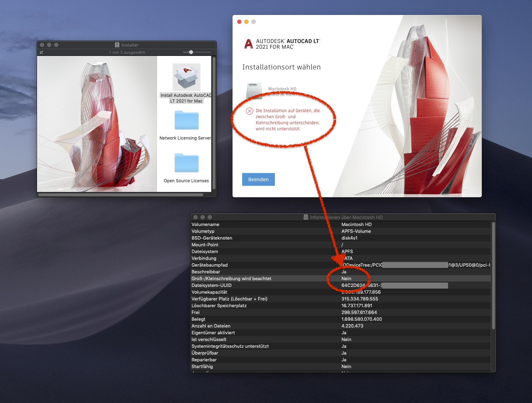Click the circled Nein value
Image resolution: width=532 pixels, height=403 pixels.
(x=346, y=278)
